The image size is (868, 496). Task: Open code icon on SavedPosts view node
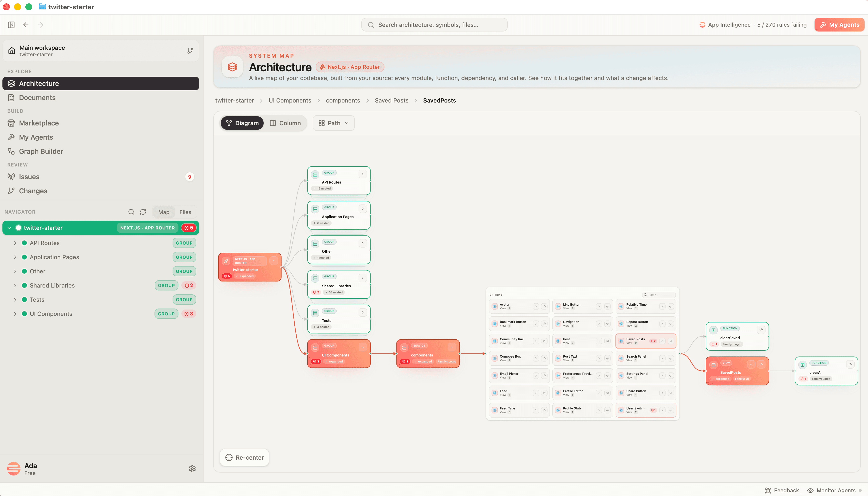pos(761,364)
